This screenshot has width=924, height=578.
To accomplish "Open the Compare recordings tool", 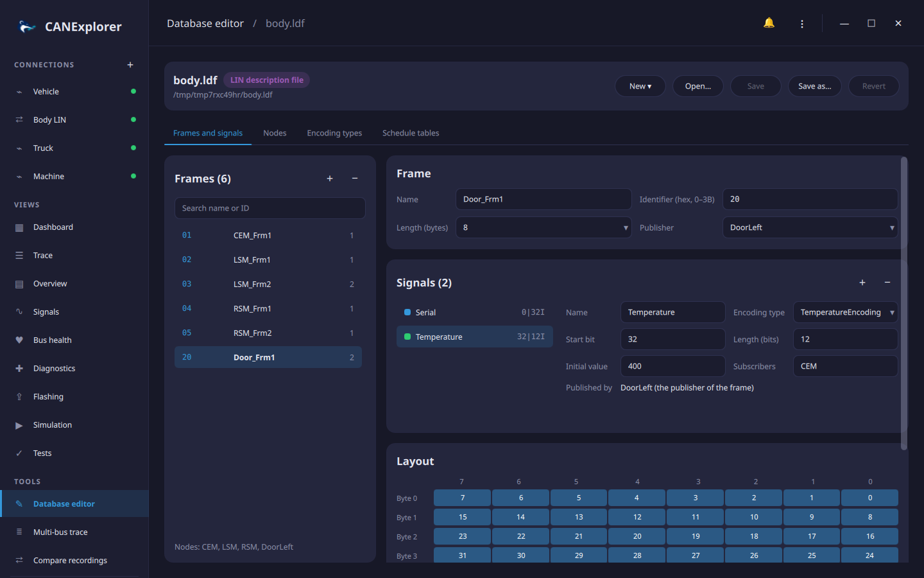I will tap(74, 561).
